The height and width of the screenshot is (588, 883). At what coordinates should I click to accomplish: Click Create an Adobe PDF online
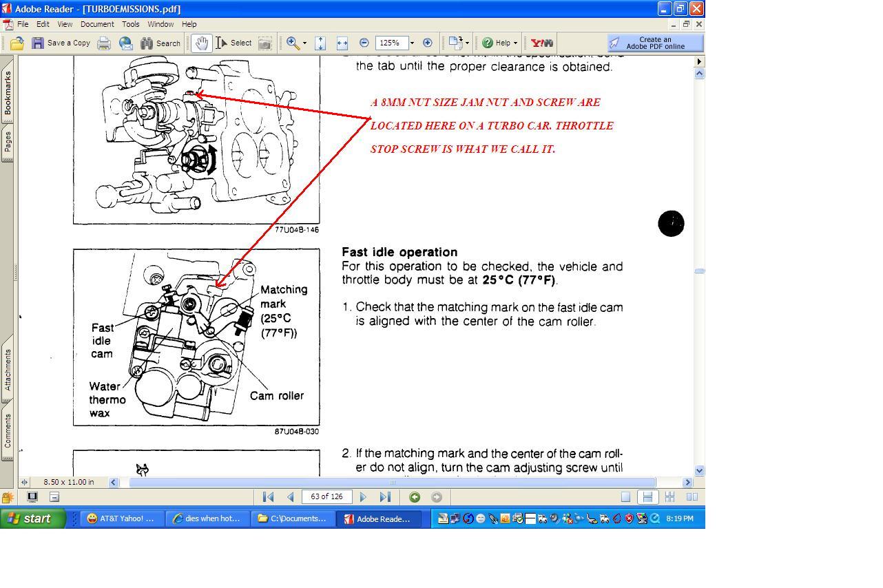(x=655, y=43)
